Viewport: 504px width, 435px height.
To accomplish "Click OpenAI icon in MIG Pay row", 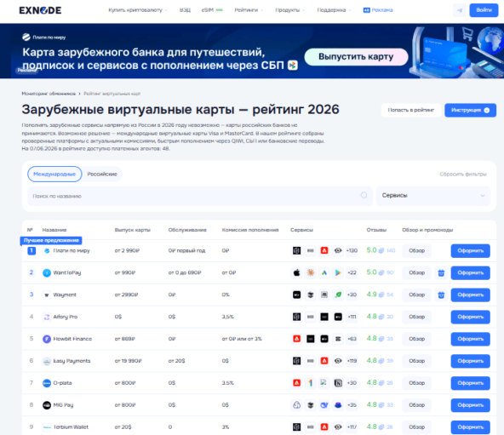I will [296, 404].
